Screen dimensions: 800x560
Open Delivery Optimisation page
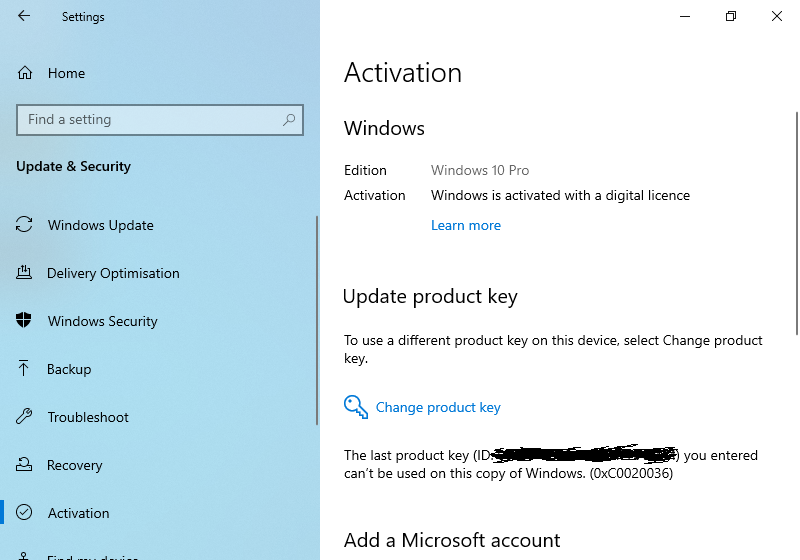(x=113, y=273)
